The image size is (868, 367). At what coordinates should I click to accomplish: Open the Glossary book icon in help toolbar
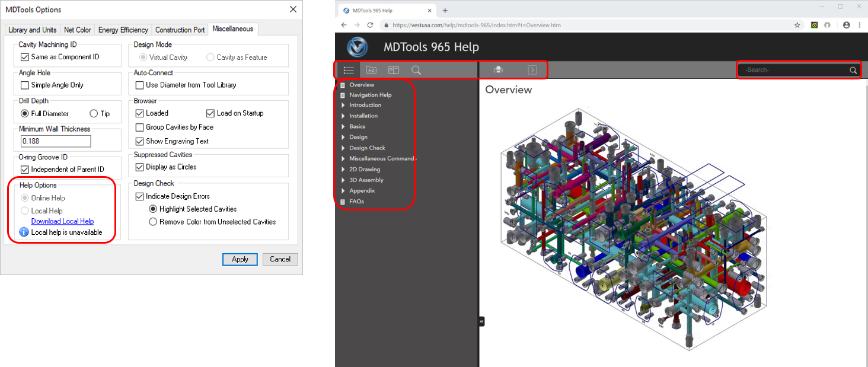tap(394, 70)
